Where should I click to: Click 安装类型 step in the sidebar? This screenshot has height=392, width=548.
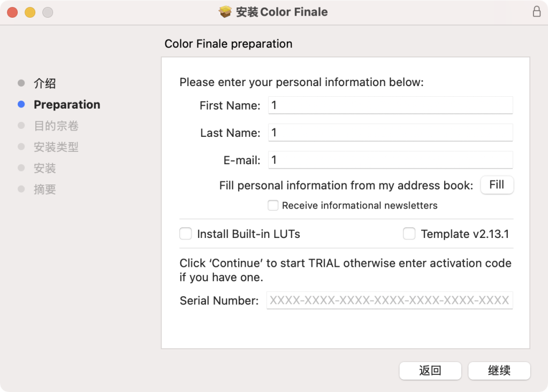tap(56, 147)
